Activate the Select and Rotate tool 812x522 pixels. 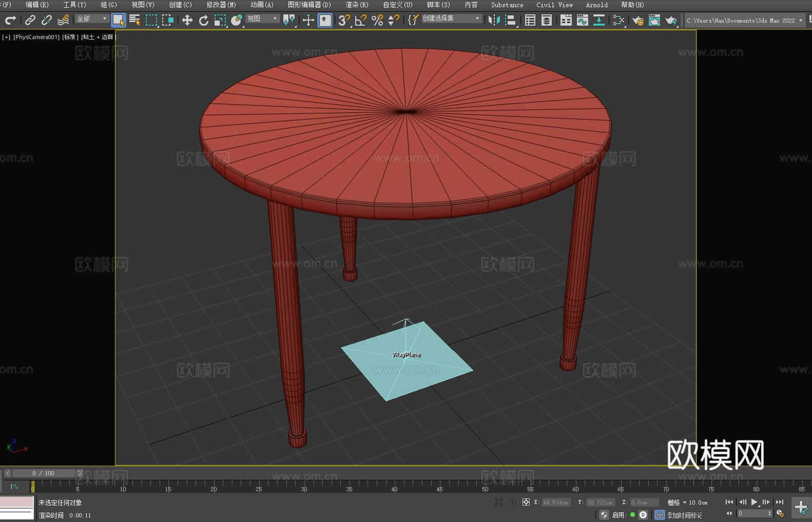point(204,20)
